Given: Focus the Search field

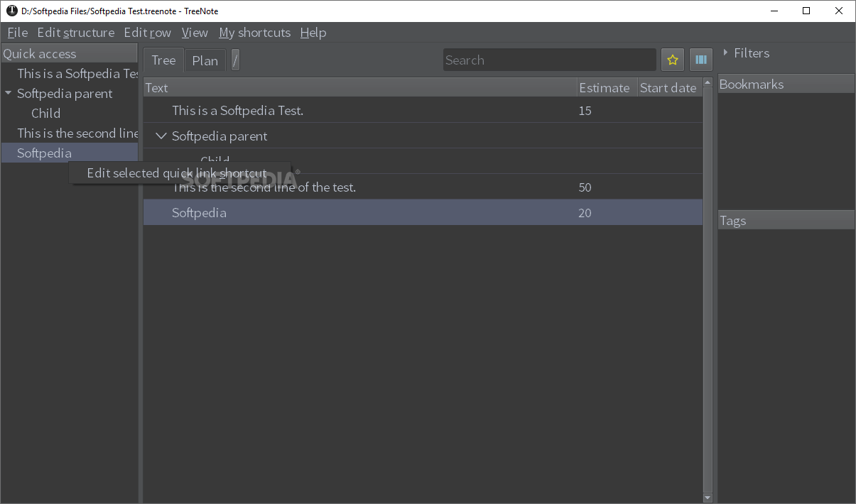Looking at the screenshot, I should 550,60.
